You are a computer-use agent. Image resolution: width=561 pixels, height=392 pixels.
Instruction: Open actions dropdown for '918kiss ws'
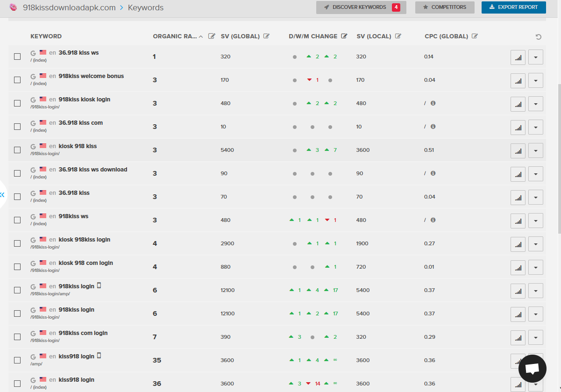(535, 221)
